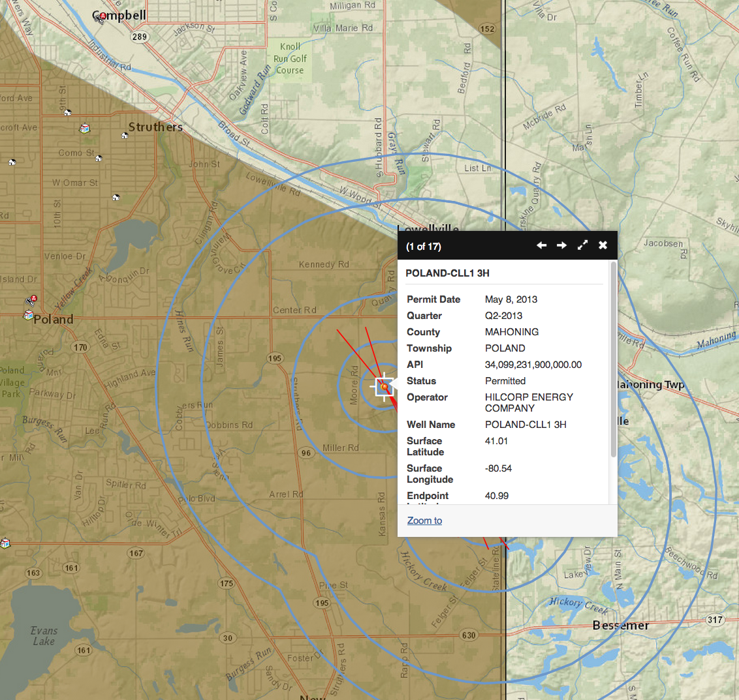Image resolution: width=739 pixels, height=700 pixels.
Task: Click the hospital icon left of route 163
Action: coord(5,543)
